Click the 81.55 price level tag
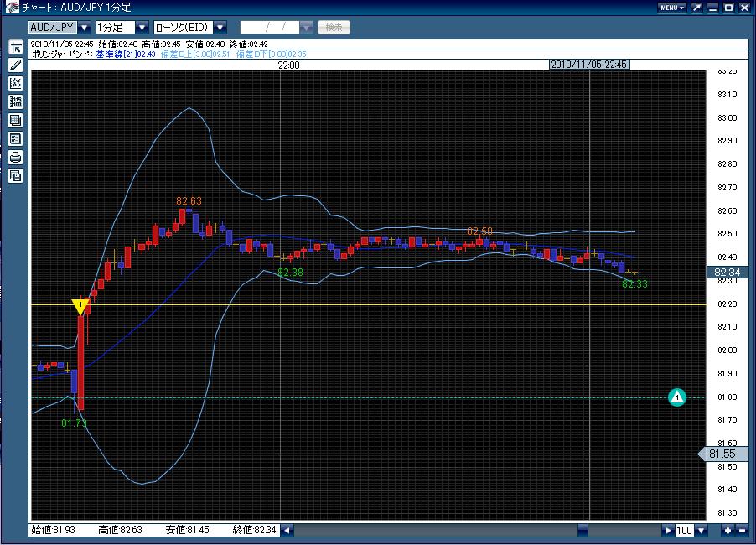Image resolution: width=756 pixels, height=545 pixels. 722,454
